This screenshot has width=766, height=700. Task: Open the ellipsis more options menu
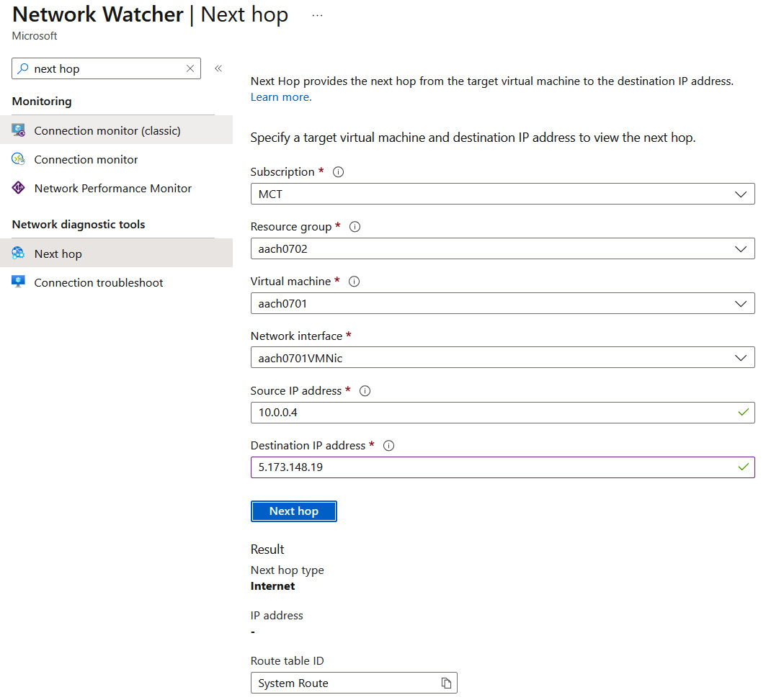coord(318,15)
